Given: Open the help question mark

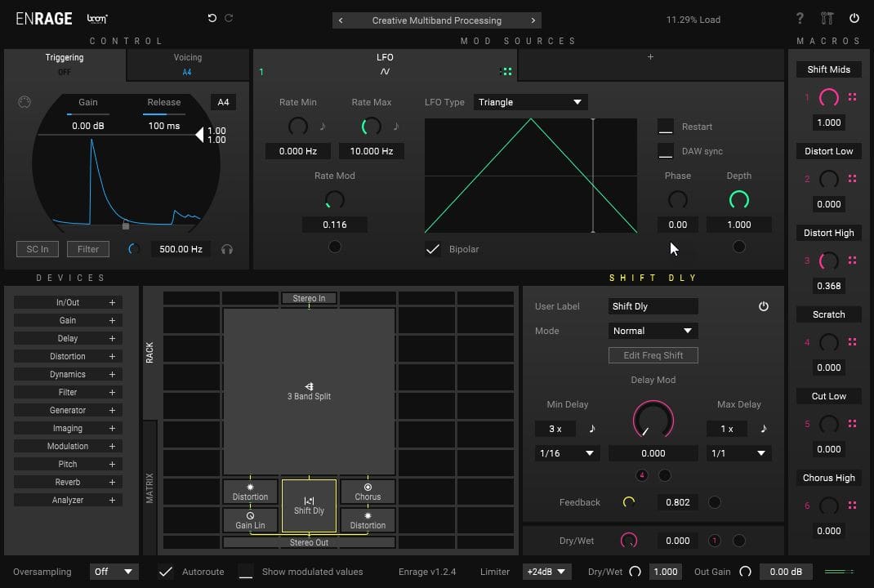Looking at the screenshot, I should tap(800, 19).
